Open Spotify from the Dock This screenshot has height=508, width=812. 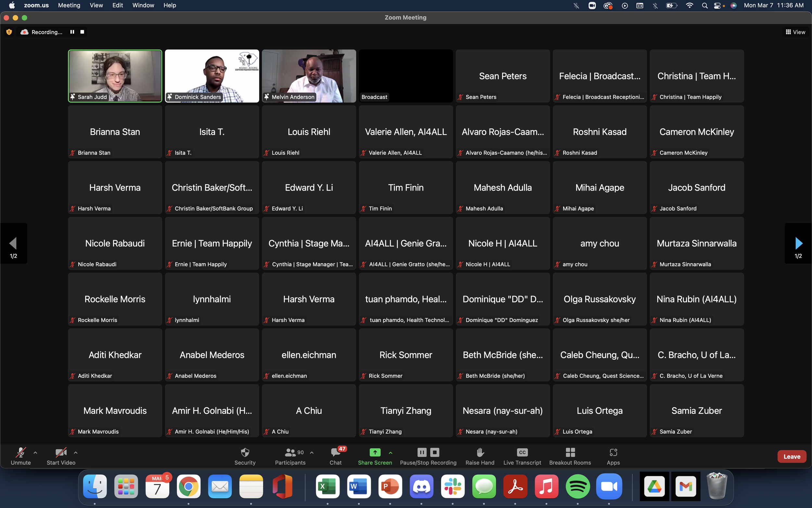coord(577,486)
